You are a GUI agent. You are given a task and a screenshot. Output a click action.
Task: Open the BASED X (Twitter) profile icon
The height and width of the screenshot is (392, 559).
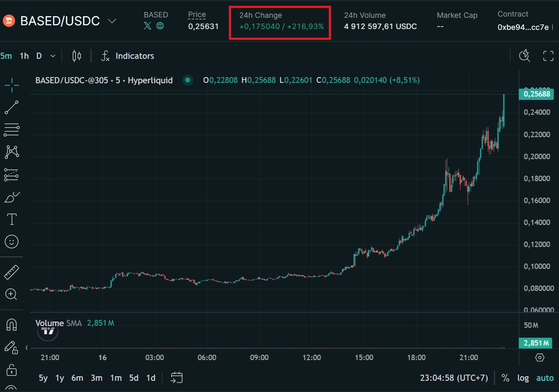(x=148, y=26)
